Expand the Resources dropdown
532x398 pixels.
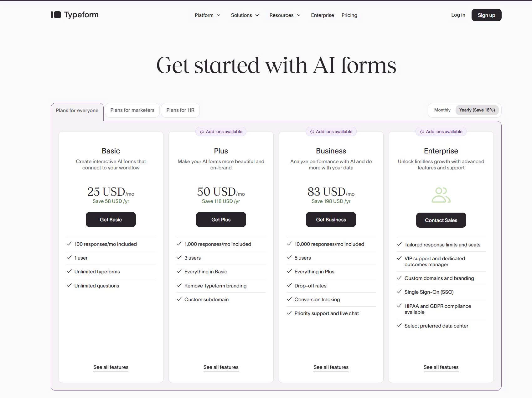point(284,15)
